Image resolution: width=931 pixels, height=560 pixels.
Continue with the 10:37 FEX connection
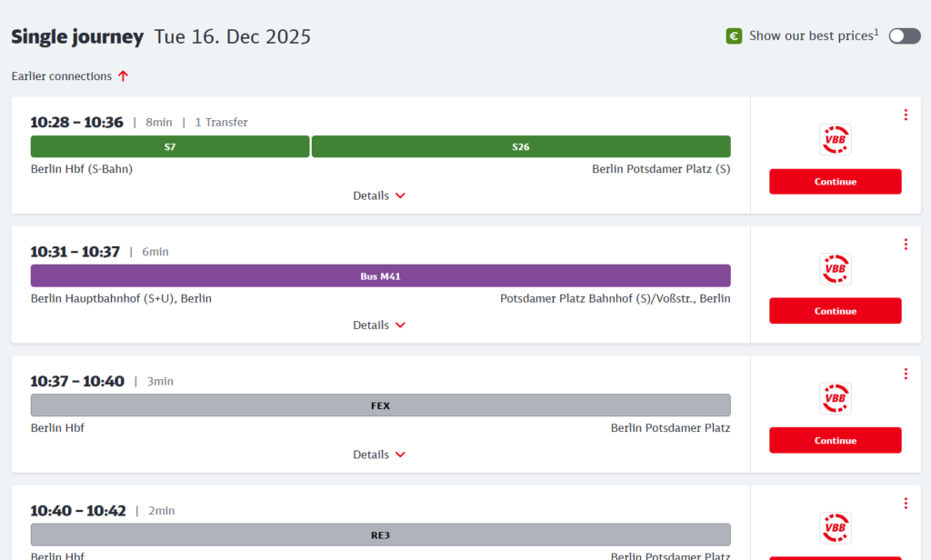tap(835, 441)
